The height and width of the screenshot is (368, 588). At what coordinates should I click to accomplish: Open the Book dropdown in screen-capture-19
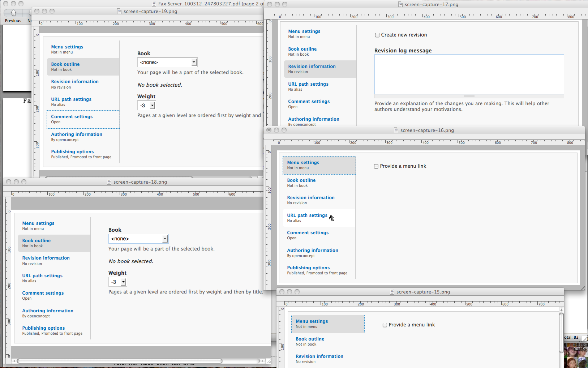pyautogui.click(x=167, y=63)
